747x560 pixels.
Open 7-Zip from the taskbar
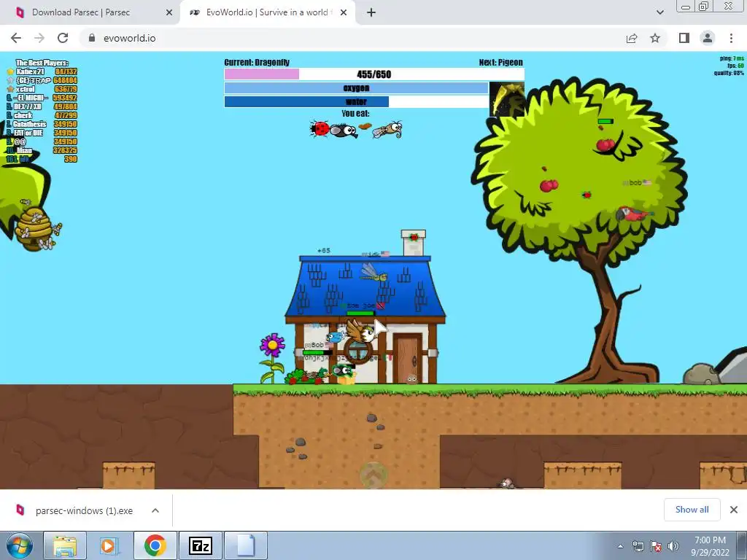[201, 546]
